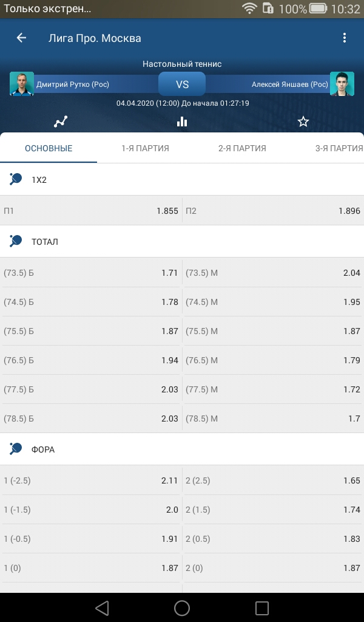The height and width of the screenshot is (622, 364).
Task: Open the statistics bar chart icon
Action: (x=182, y=121)
